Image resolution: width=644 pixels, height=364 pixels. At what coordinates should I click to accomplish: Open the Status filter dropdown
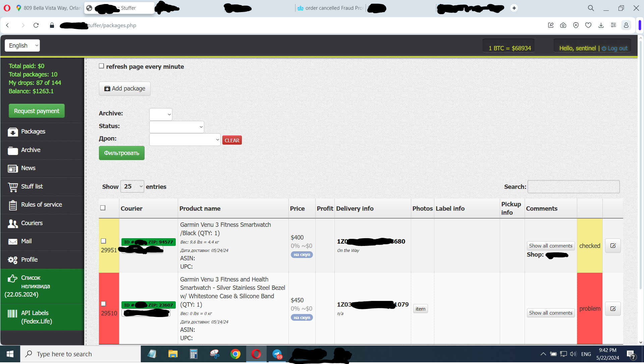pyautogui.click(x=177, y=127)
